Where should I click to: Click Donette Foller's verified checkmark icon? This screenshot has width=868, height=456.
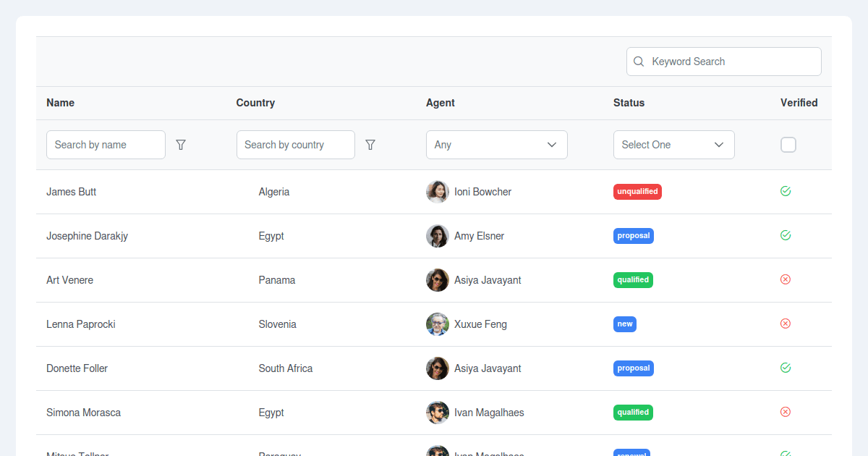point(786,368)
